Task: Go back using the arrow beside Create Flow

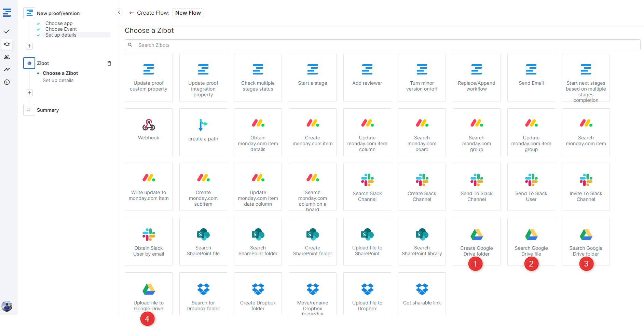Action: pyautogui.click(x=131, y=13)
